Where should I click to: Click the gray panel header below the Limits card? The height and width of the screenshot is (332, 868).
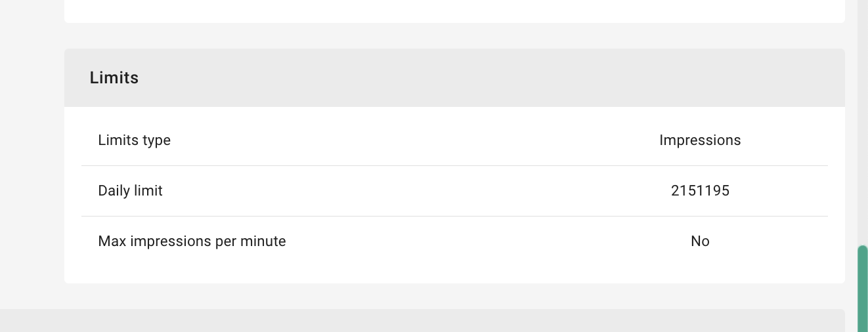[x=420, y=321]
